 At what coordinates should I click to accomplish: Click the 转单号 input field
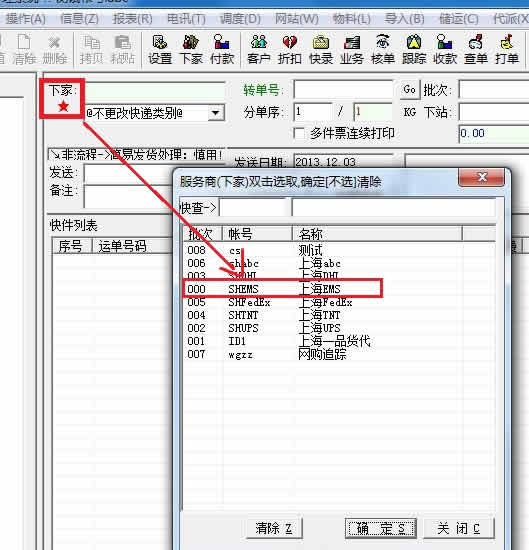(343, 90)
